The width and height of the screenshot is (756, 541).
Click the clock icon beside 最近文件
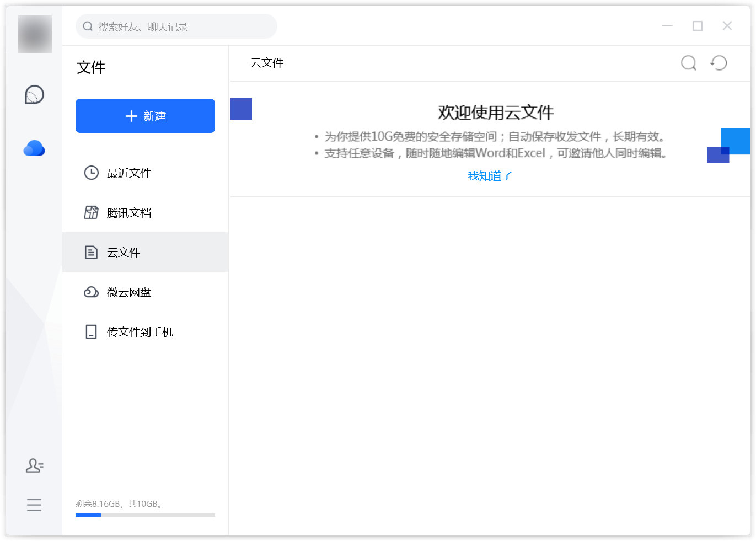[91, 173]
